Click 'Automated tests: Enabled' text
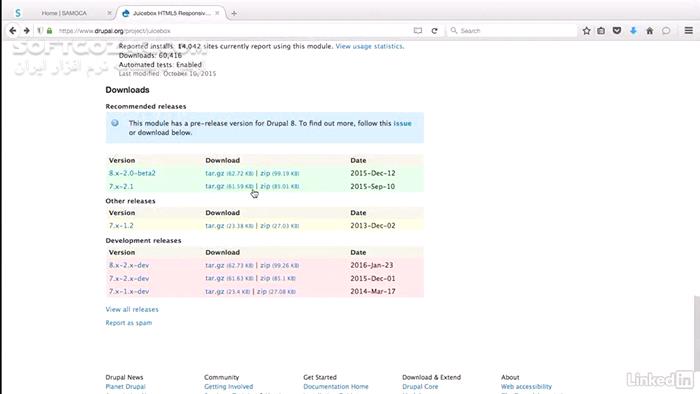This screenshot has width=700, height=394. [160, 65]
